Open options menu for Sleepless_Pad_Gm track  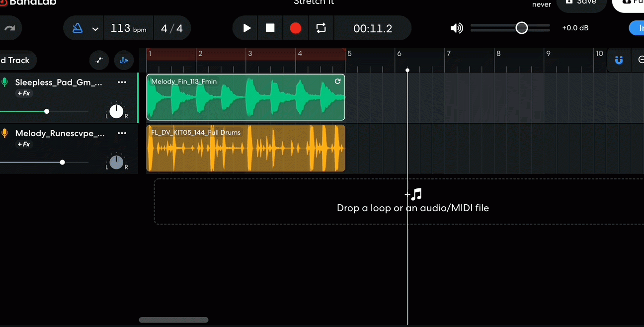[122, 82]
